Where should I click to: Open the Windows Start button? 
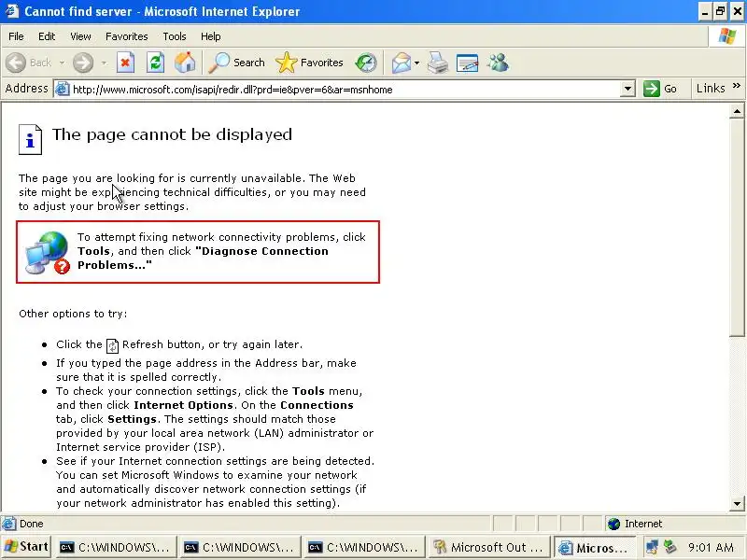[x=26, y=547]
